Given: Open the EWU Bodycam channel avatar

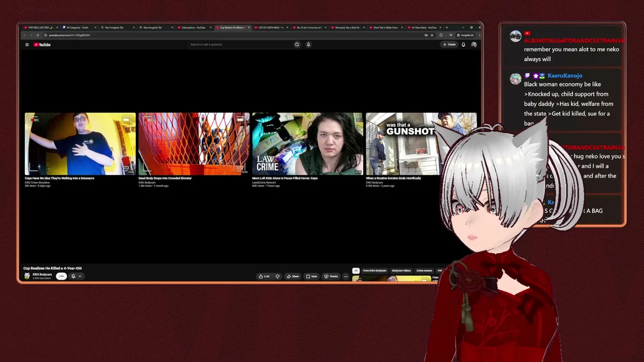Looking at the screenshot, I should click(27, 276).
